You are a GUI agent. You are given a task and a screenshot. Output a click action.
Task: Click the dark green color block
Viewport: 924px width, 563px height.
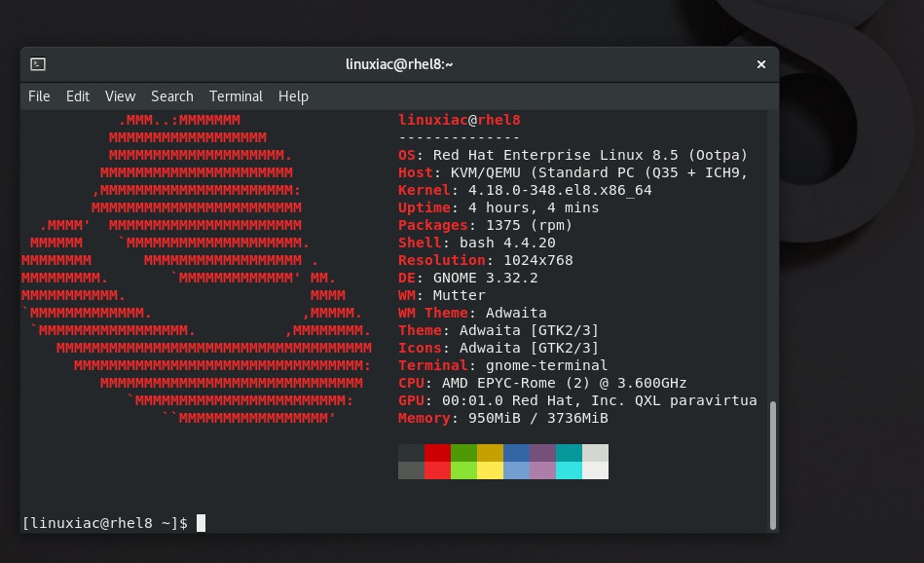point(463,453)
